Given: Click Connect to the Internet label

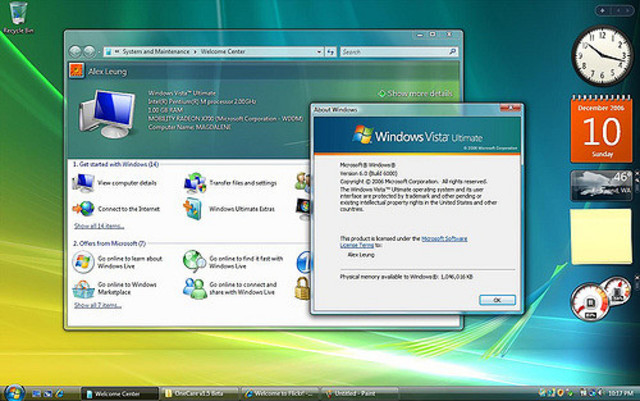Looking at the screenshot, I should point(129,209).
